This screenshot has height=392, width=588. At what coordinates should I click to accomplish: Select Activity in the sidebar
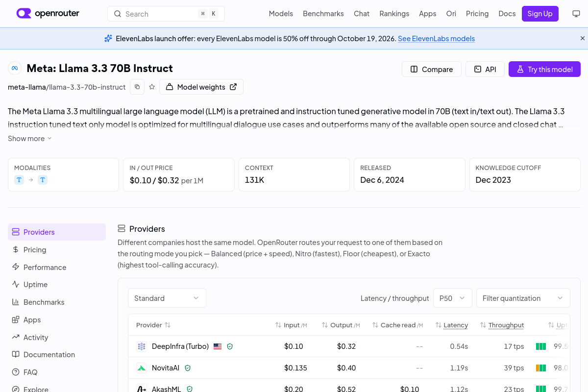click(x=57, y=337)
